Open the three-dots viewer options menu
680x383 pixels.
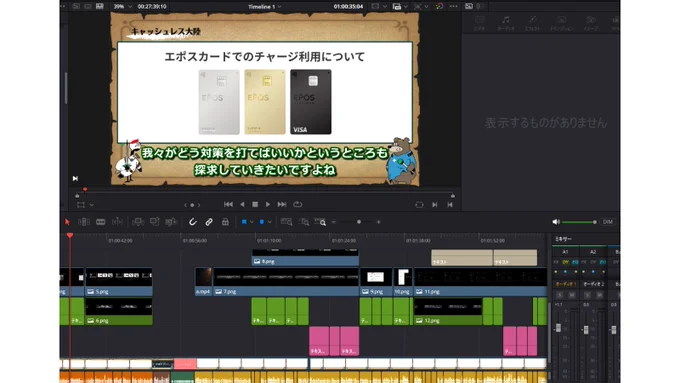point(454,7)
